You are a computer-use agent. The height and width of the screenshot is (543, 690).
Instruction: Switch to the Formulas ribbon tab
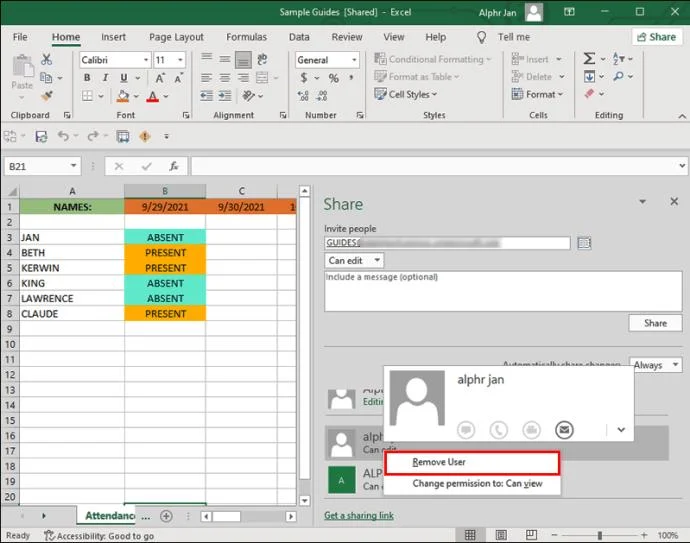point(246,37)
